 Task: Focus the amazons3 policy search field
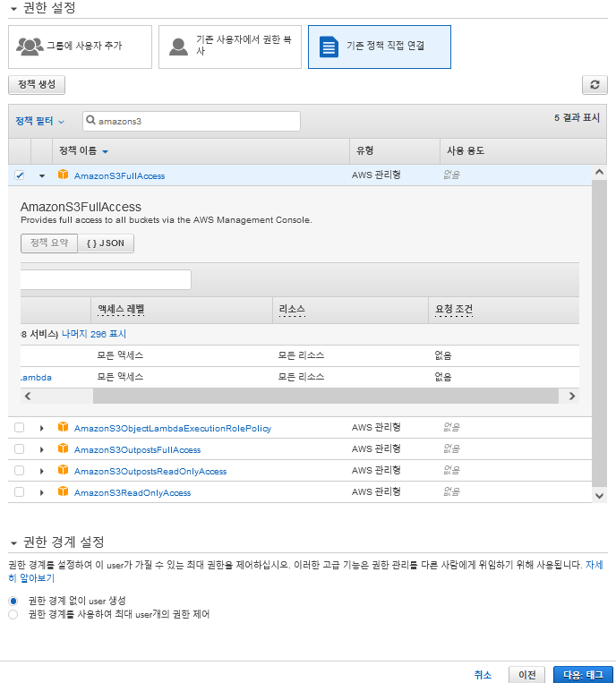coord(192,121)
